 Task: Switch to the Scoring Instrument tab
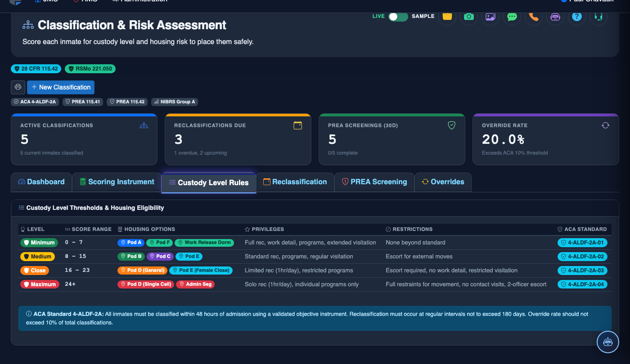(117, 182)
